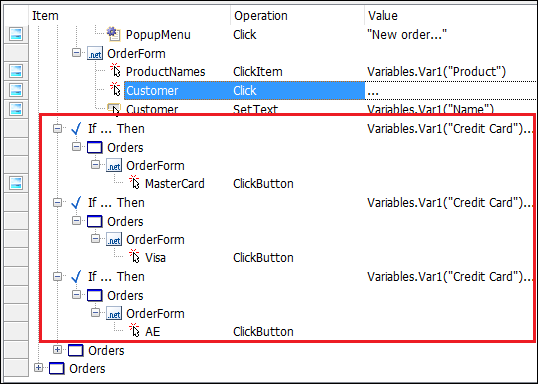Click the ProductNames action icon
Image resolution: width=538 pixels, height=384 pixels.
[x=115, y=70]
